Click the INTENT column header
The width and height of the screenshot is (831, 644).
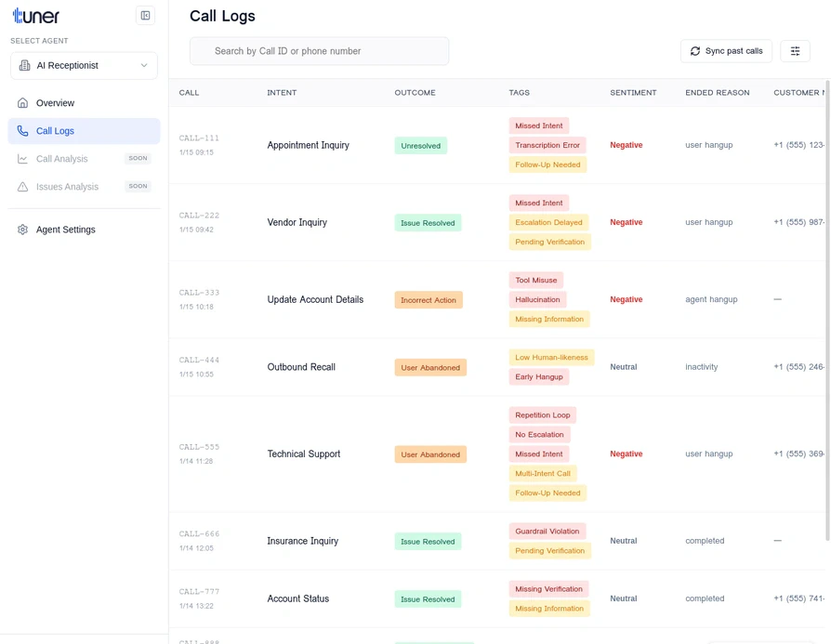pyautogui.click(x=282, y=92)
